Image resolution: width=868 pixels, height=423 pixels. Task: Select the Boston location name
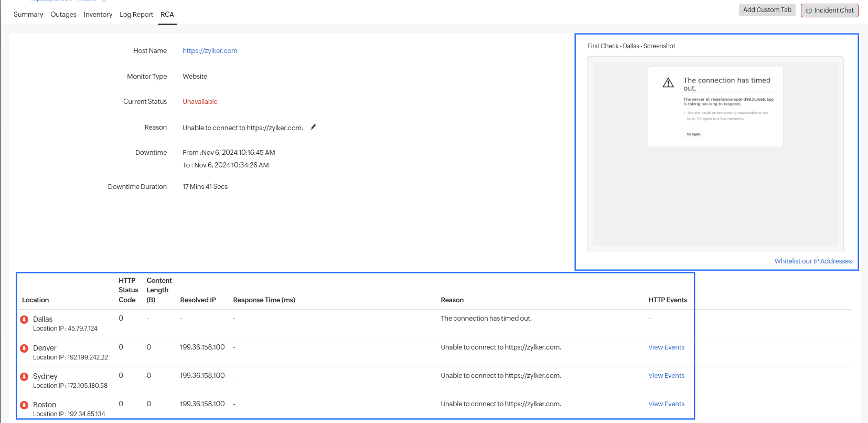click(45, 405)
